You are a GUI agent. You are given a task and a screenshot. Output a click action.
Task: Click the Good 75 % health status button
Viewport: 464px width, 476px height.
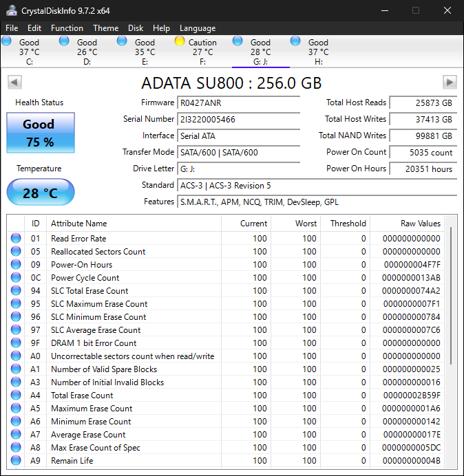(x=40, y=133)
